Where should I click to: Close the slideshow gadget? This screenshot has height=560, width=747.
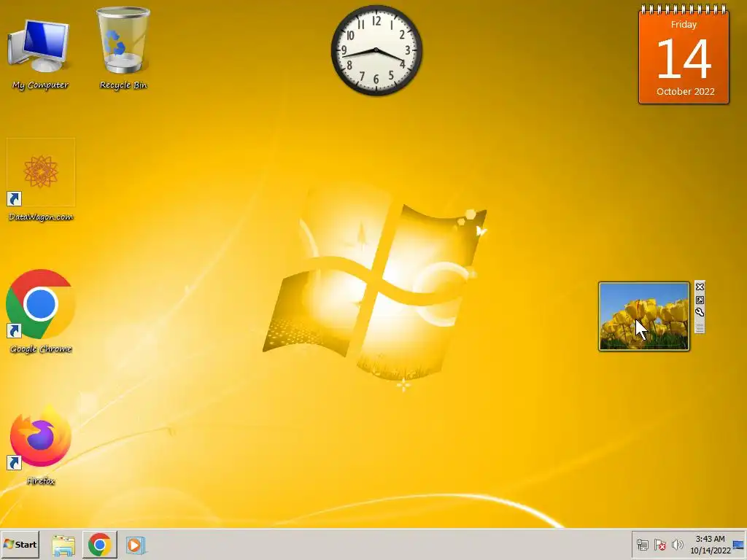click(700, 287)
